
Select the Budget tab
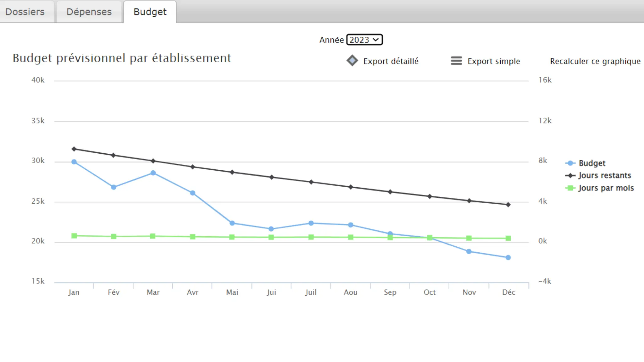[150, 12]
